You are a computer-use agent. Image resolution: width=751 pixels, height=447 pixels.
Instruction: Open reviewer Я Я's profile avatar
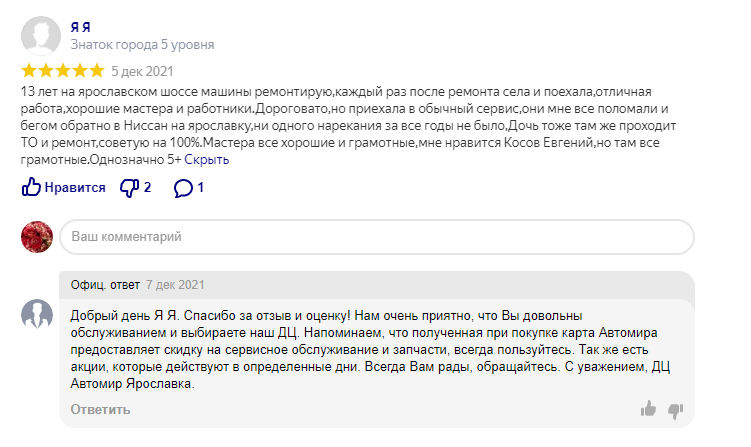click(x=41, y=36)
